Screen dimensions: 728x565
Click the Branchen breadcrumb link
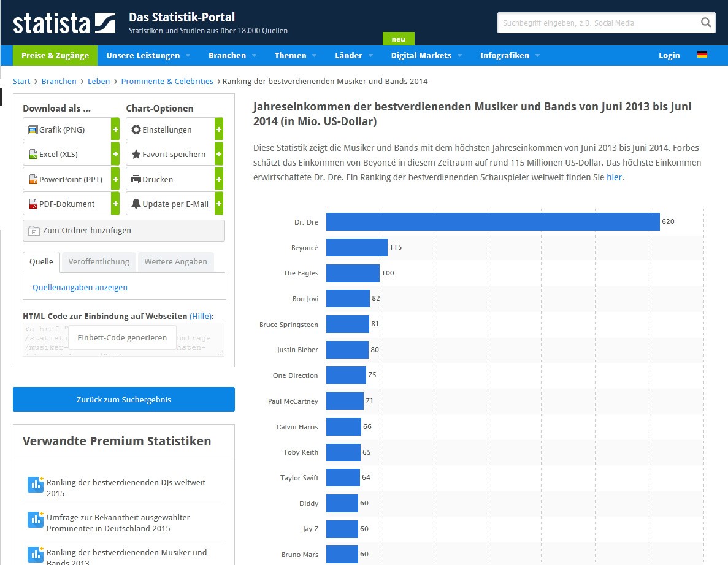tap(58, 81)
